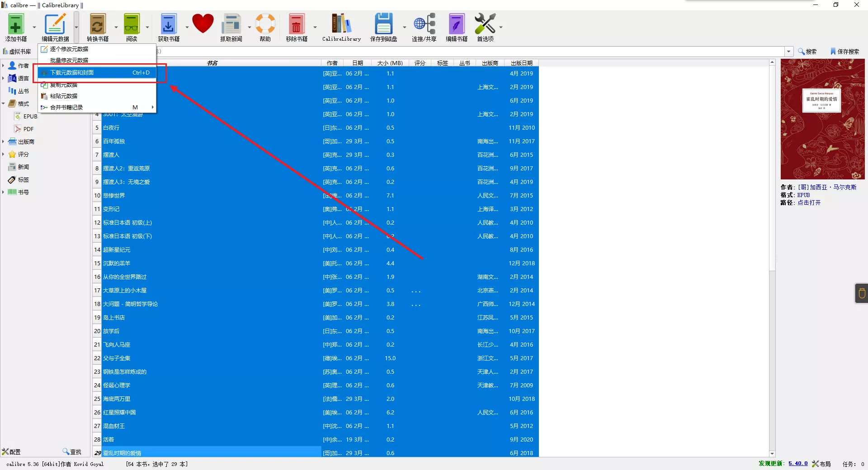Expand the Publisher (出版商) tree node

point(3,141)
